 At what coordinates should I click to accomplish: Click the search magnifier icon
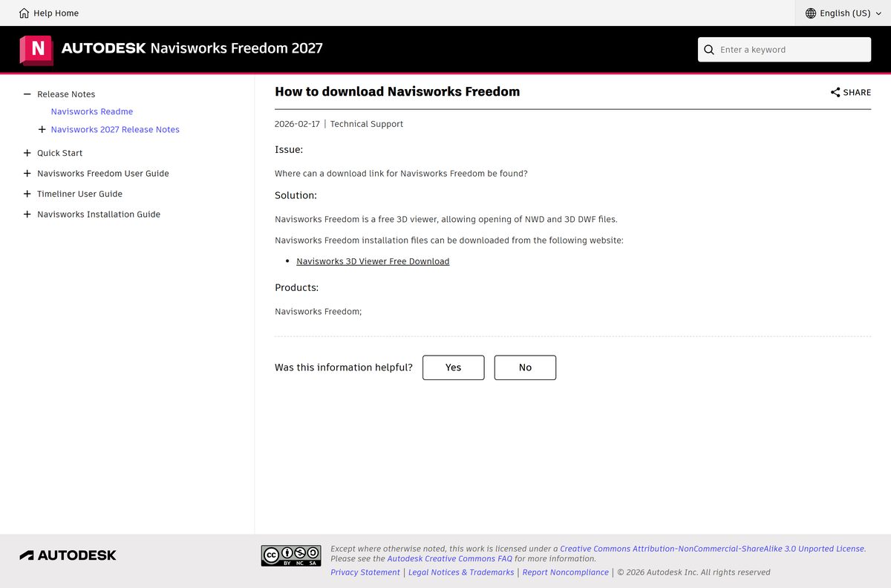709,50
